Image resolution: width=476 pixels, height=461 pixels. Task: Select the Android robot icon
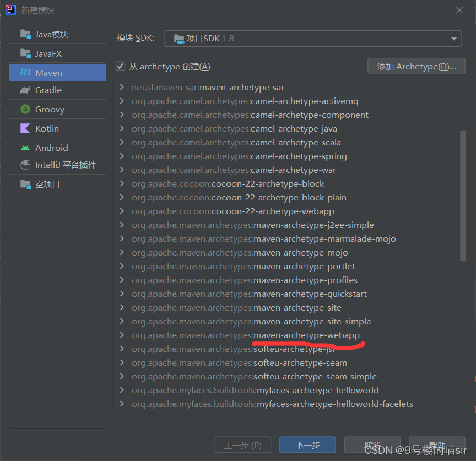pyautogui.click(x=25, y=147)
